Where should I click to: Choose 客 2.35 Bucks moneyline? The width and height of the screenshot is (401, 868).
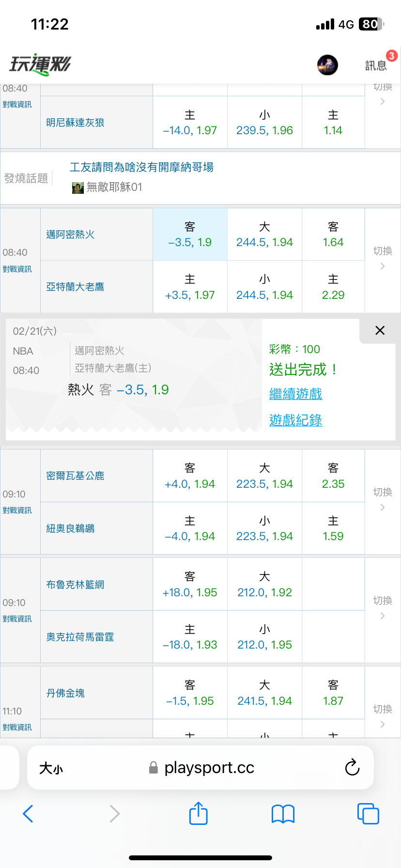[333, 476]
